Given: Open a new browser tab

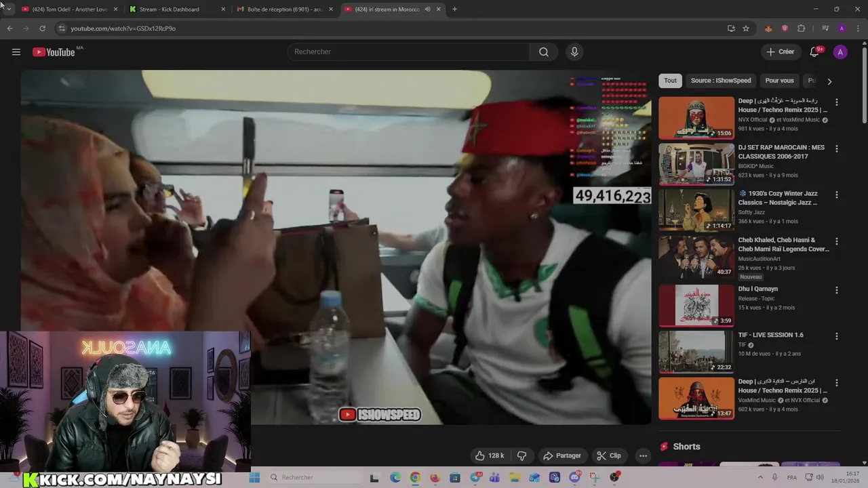Looking at the screenshot, I should tap(454, 9).
